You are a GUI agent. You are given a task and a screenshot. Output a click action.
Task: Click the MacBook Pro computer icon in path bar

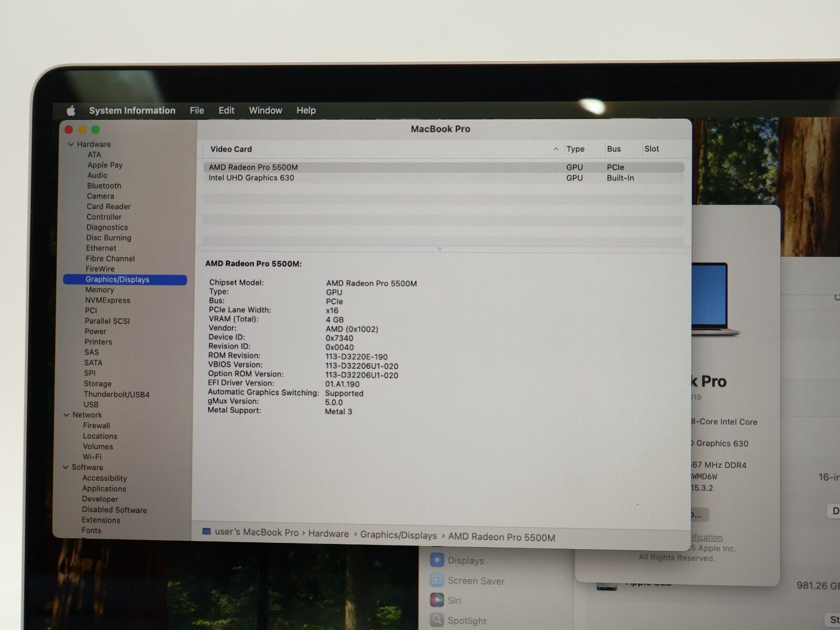(207, 532)
